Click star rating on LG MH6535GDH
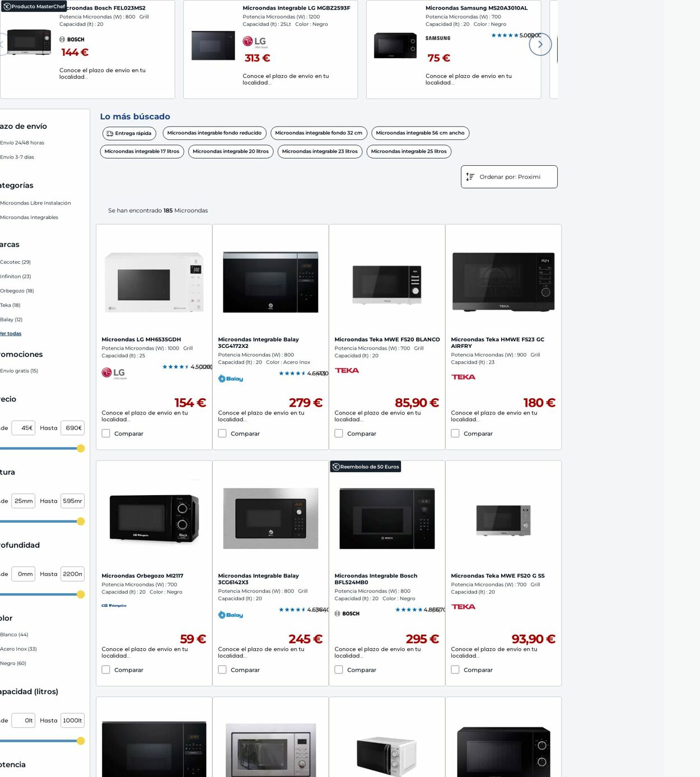Viewport: 700px width, 777px height. point(175,367)
